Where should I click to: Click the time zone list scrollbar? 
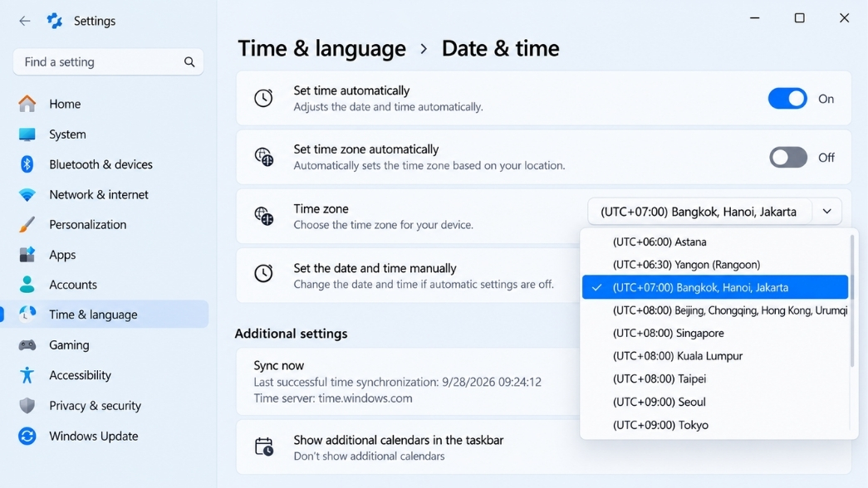pyautogui.click(x=852, y=301)
